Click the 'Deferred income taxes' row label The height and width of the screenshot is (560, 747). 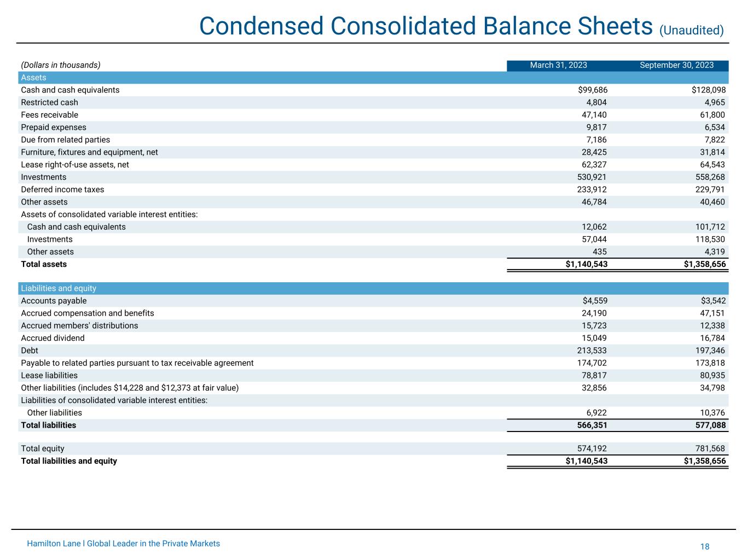62,190
